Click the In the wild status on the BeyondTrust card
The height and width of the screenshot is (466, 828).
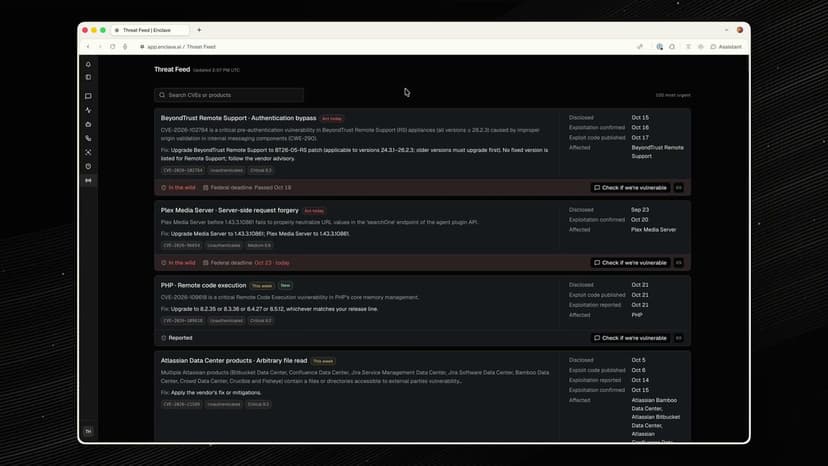tap(178, 188)
